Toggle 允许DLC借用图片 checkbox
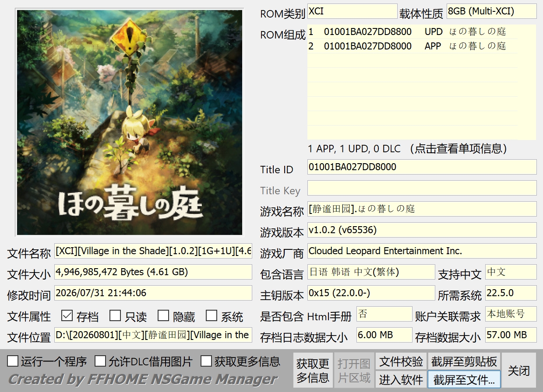The height and width of the screenshot is (392, 543). [101, 361]
